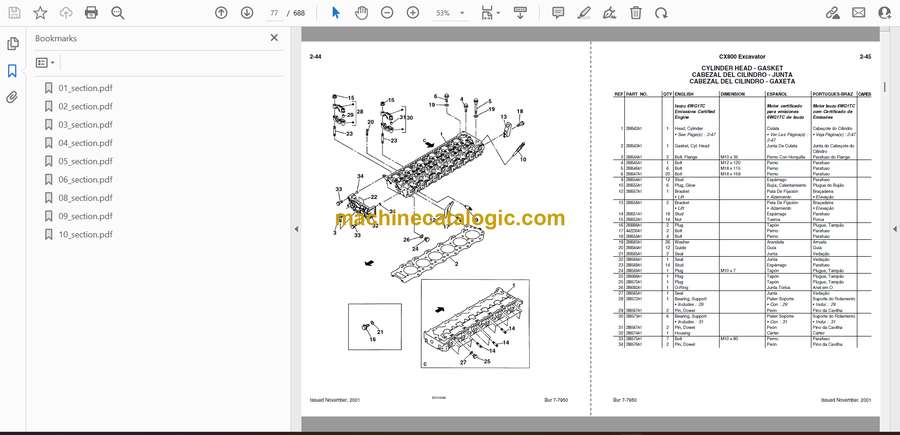Expand right tools pane arrow

click(895, 229)
